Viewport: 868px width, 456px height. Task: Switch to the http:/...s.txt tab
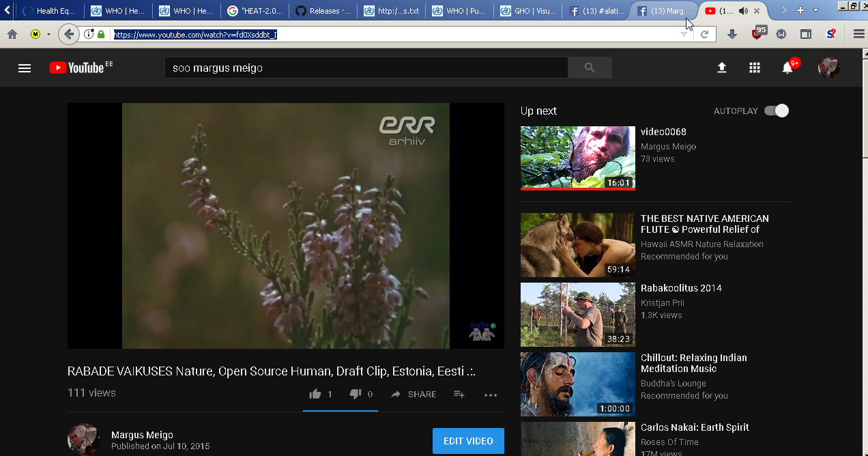tap(392, 11)
